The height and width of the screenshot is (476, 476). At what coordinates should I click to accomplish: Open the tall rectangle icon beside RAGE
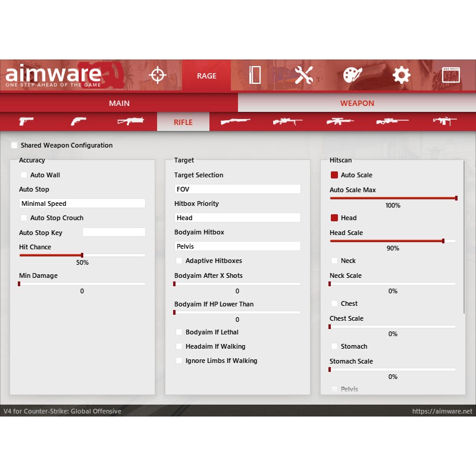pos(255,75)
